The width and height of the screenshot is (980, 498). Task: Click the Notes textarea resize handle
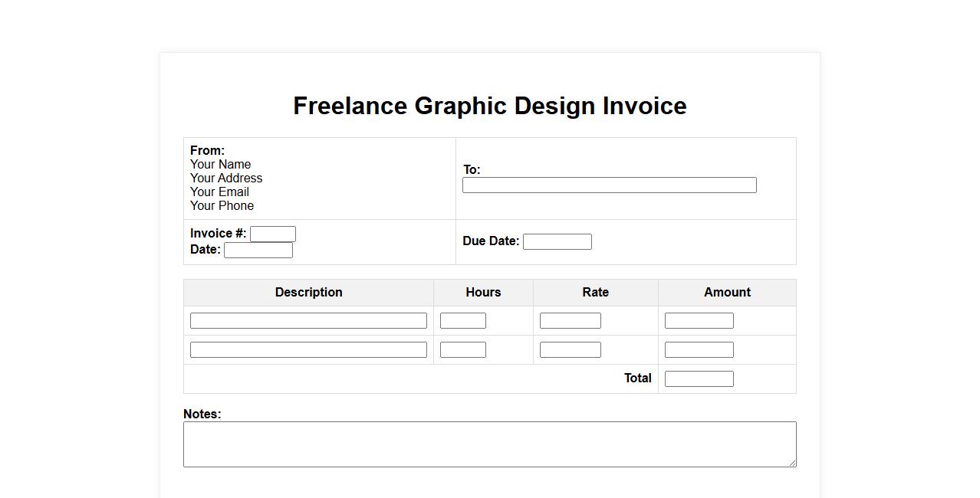coord(792,463)
